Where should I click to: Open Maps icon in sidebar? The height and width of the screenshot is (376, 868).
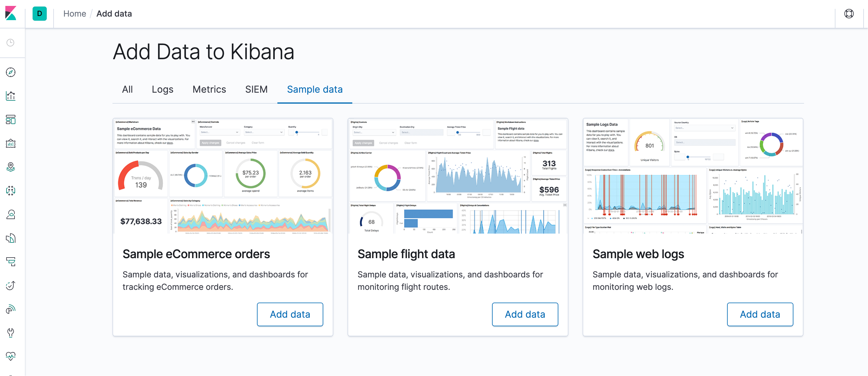pos(11,167)
